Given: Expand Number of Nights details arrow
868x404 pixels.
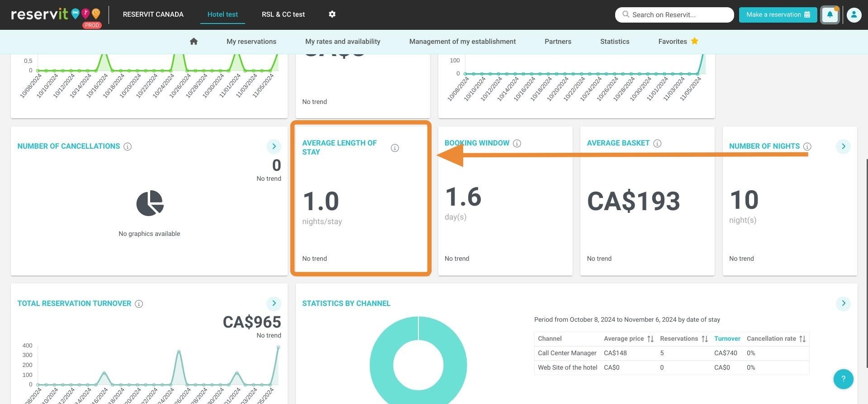Looking at the screenshot, I should [x=843, y=146].
